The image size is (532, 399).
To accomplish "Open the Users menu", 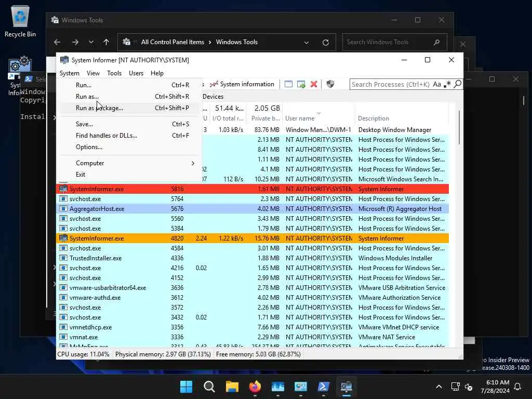I will tap(136, 73).
